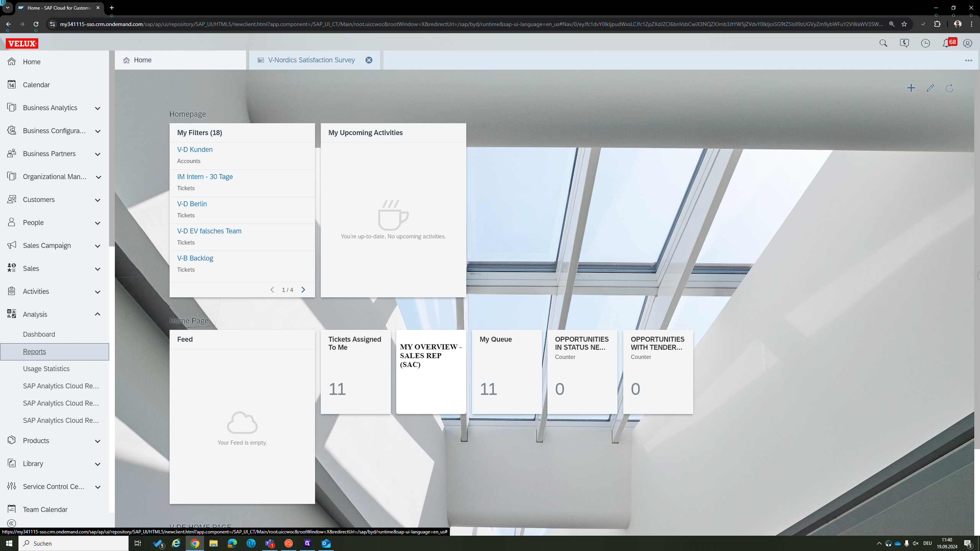Image resolution: width=980 pixels, height=551 pixels.
Task: Open the user profile icon
Action: tap(967, 43)
